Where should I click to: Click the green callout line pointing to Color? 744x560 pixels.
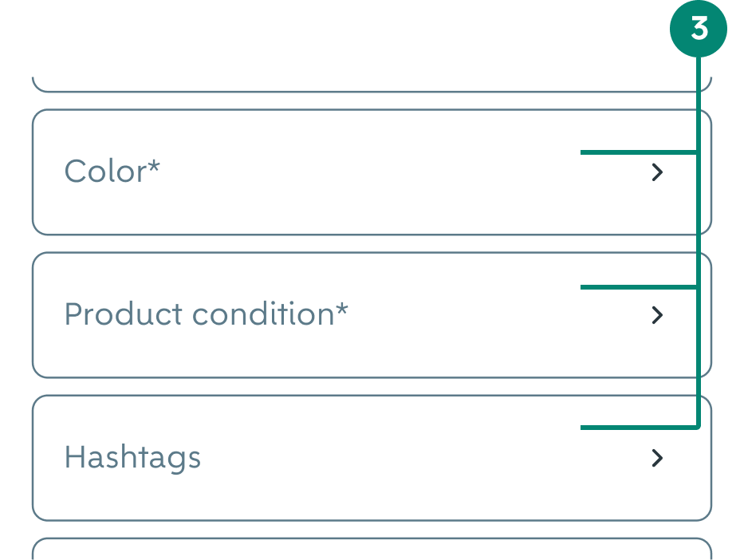pos(638,152)
